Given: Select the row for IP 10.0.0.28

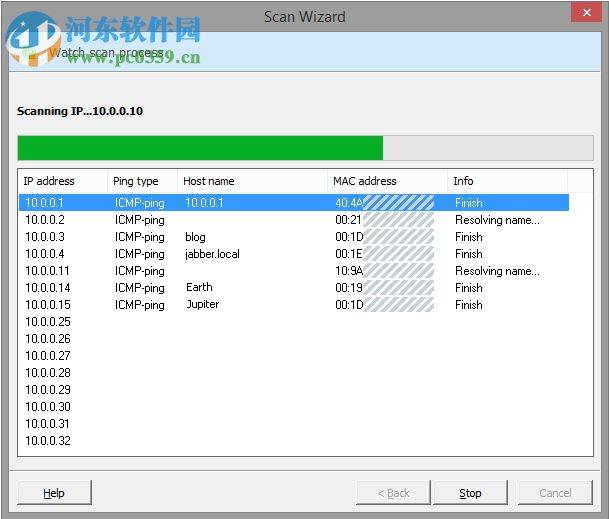Looking at the screenshot, I should [x=294, y=373].
